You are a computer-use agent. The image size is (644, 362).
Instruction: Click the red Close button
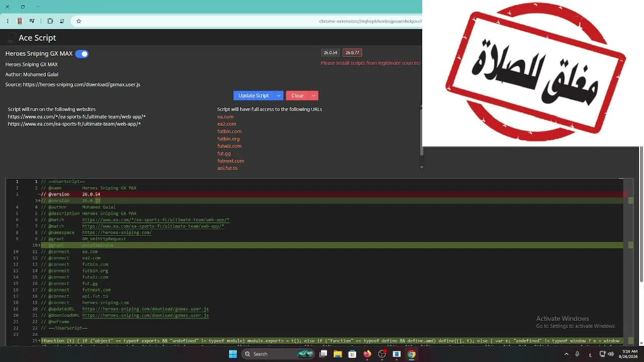(297, 96)
